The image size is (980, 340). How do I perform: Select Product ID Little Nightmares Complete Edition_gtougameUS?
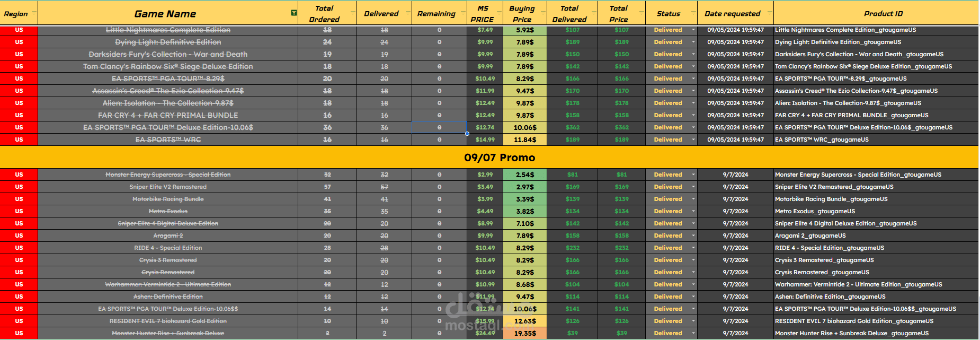(876, 30)
